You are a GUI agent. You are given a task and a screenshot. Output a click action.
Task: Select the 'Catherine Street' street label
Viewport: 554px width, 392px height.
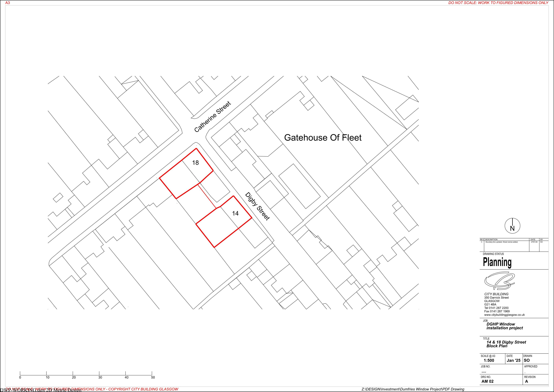(x=213, y=117)
